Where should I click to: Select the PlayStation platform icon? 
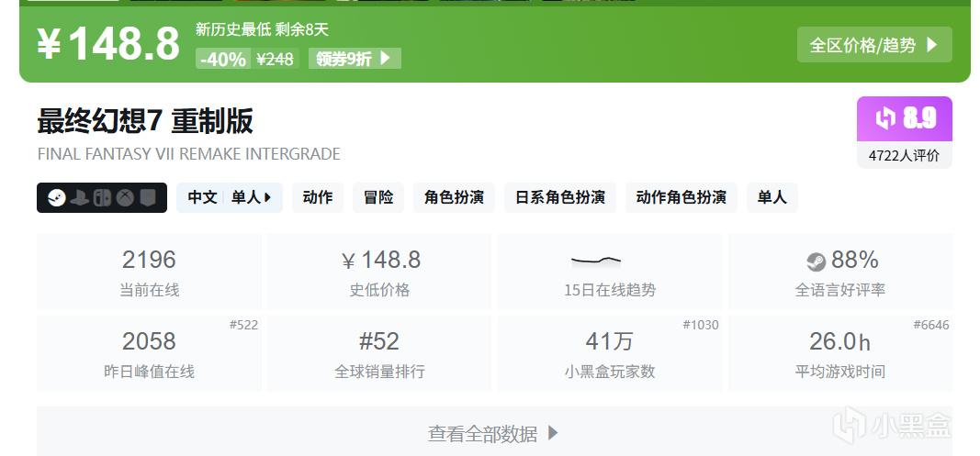(x=79, y=198)
